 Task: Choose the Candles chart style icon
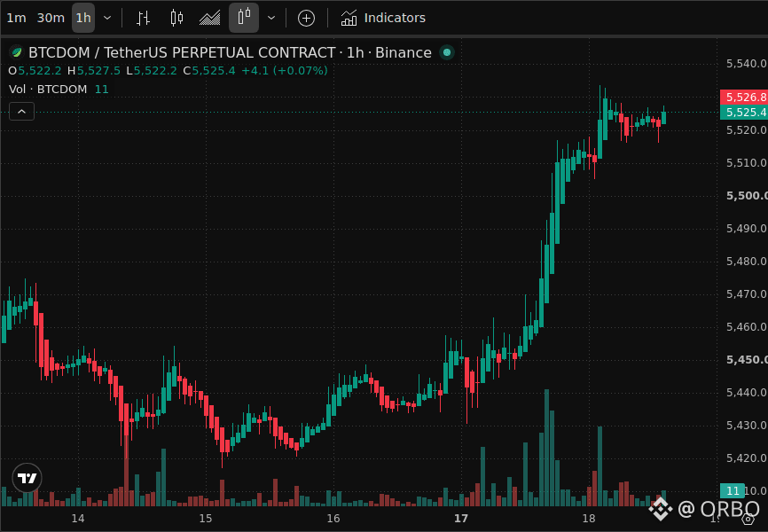point(176,18)
